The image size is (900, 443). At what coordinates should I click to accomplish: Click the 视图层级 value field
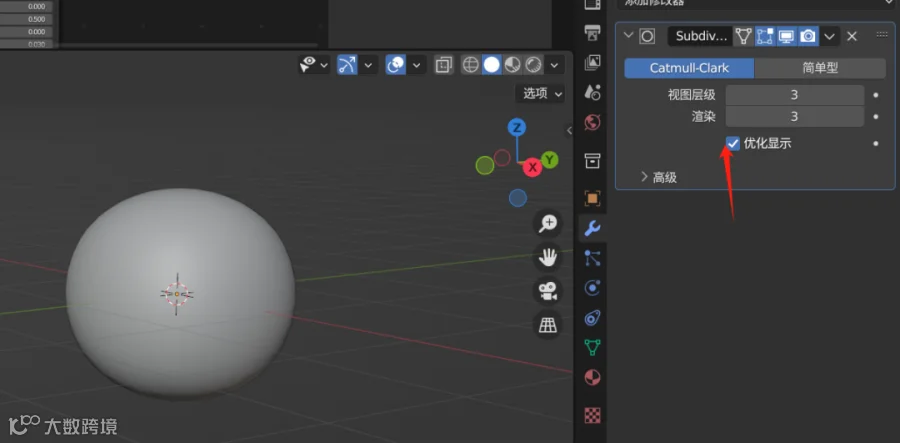click(x=794, y=95)
